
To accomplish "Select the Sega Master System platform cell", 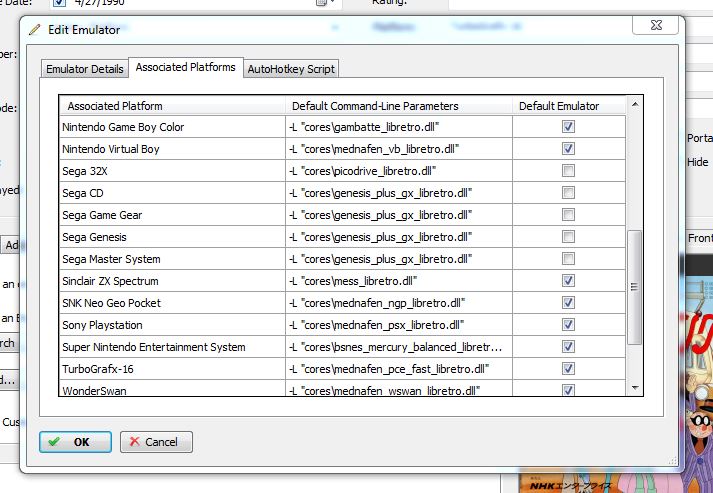I will pyautogui.click(x=172, y=259).
